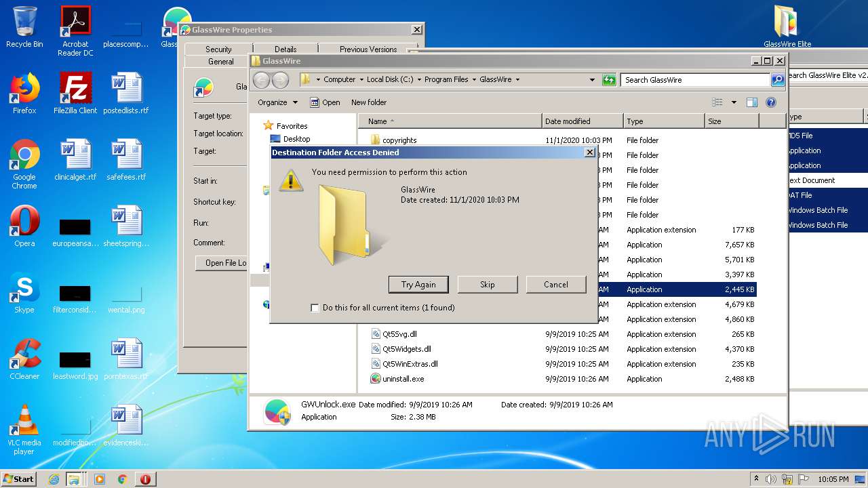Launch FileZilla Client shortcut
868x488 pixels.
click(75, 94)
